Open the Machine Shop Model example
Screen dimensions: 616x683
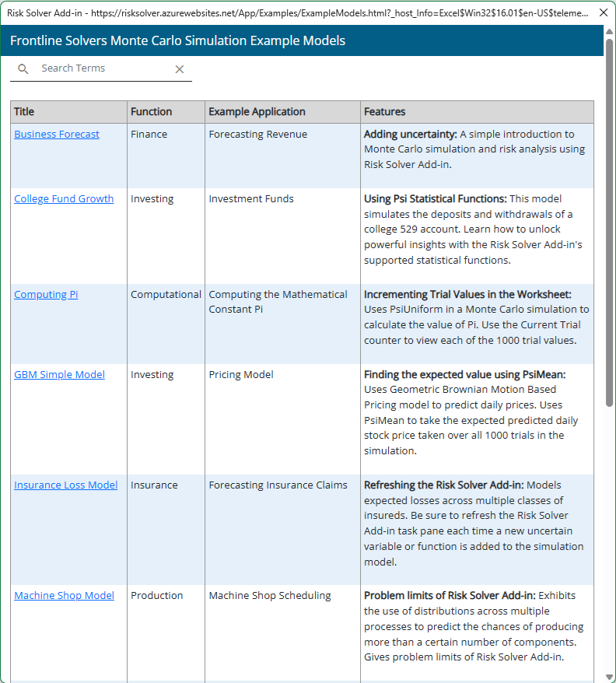coord(64,595)
